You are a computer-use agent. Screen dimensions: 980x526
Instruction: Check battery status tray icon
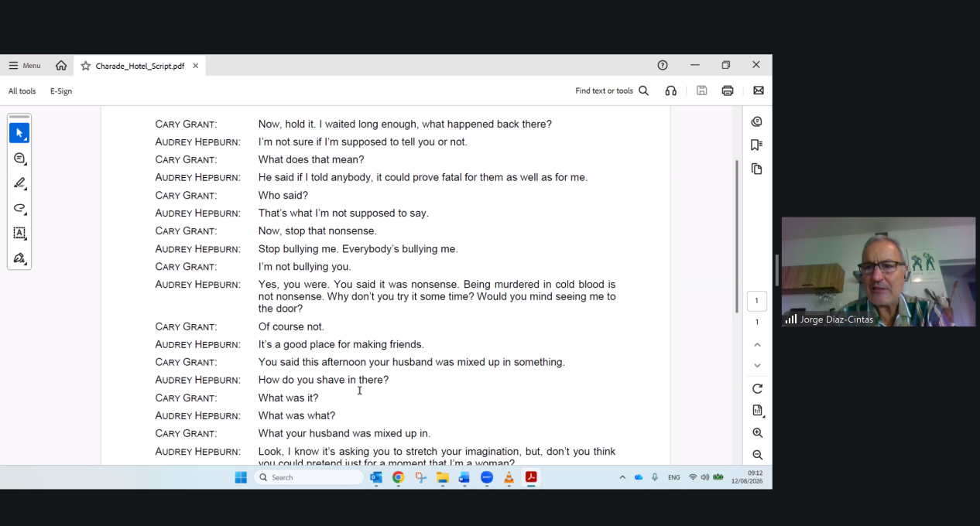[718, 477]
